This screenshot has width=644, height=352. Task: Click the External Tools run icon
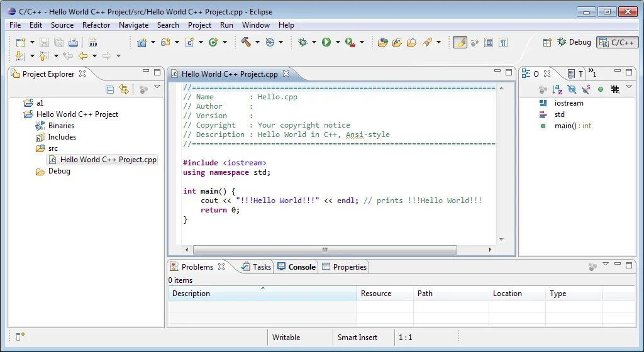click(350, 42)
